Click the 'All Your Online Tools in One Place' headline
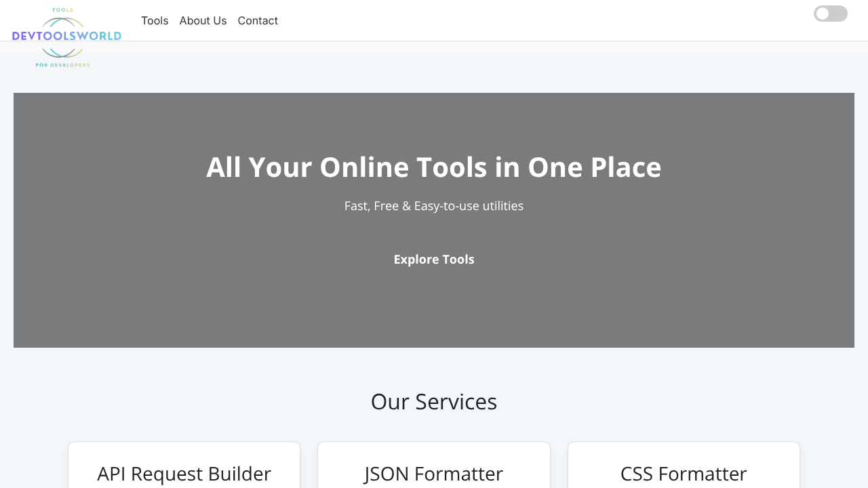 (x=434, y=167)
